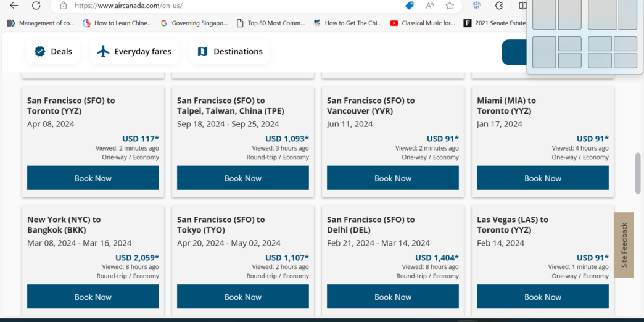Open the Destinations tab
Screen dimensions: 644x322
(230, 52)
